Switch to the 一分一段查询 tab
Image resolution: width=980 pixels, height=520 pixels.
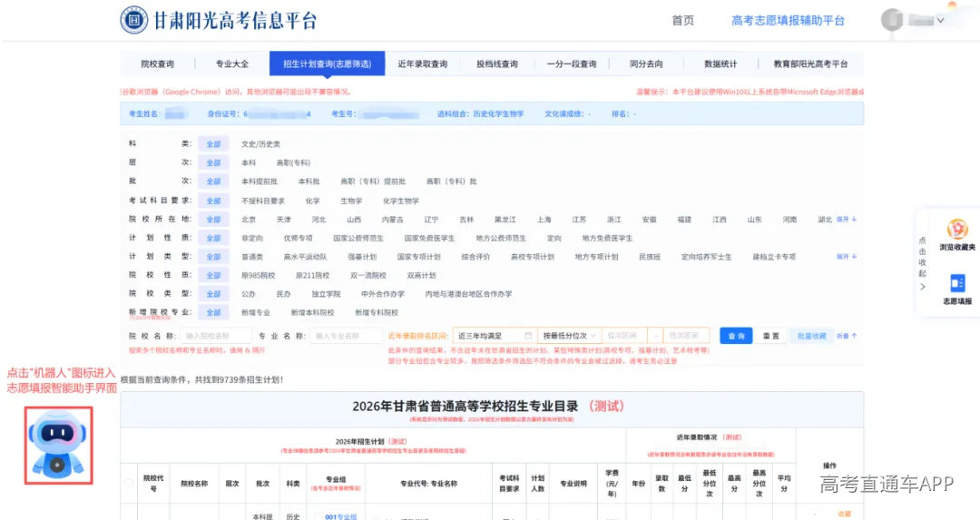point(572,64)
